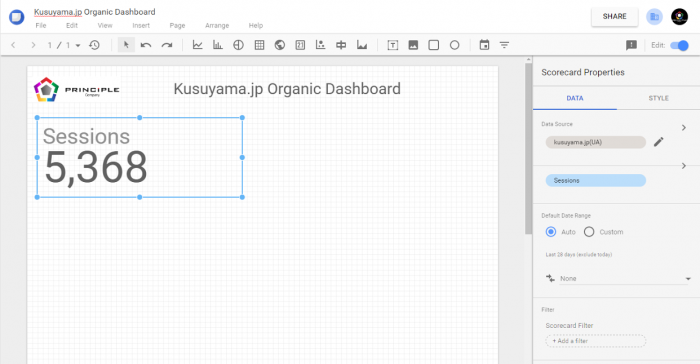Select the Principle company logo image

click(x=77, y=89)
